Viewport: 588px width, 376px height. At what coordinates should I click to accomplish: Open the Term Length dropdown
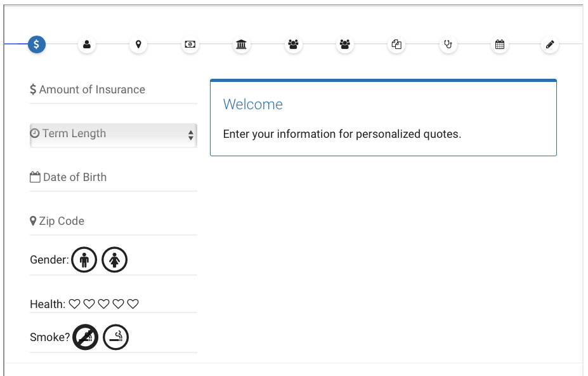tap(113, 135)
